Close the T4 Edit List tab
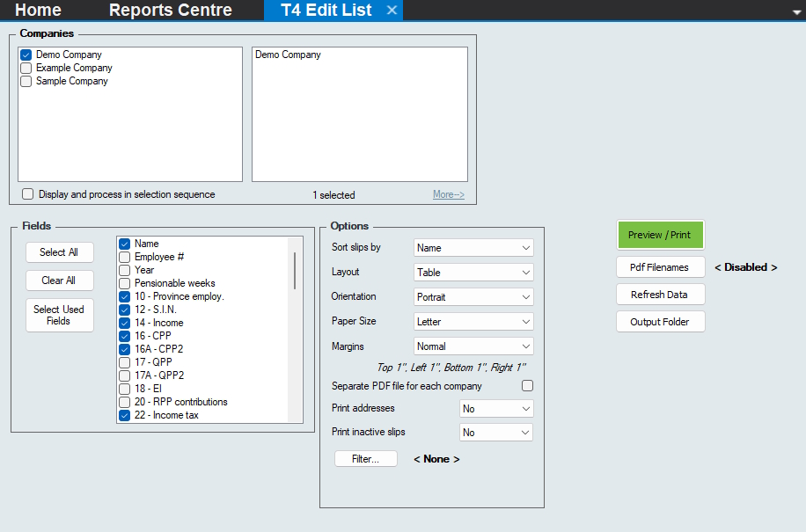 [x=392, y=11]
